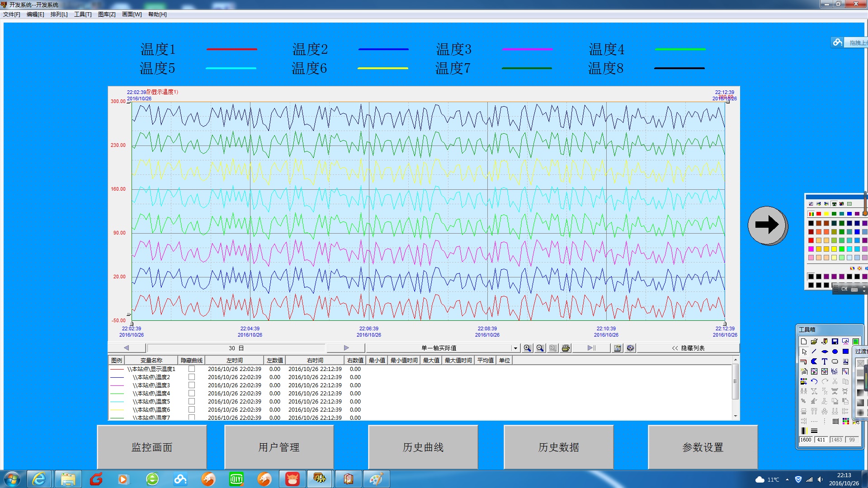Open the Windows Start menu
This screenshot has height=488, width=868.
tap(12, 479)
